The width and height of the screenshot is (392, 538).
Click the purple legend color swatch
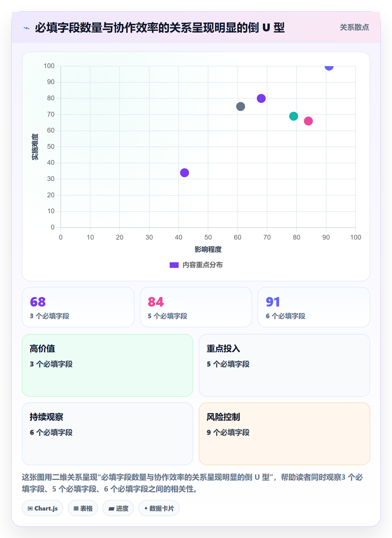174,265
